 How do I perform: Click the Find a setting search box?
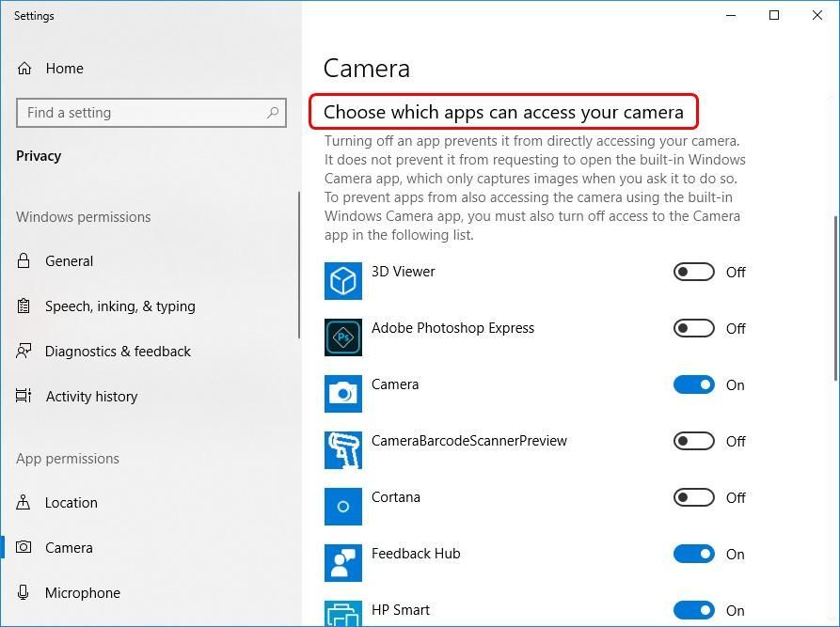click(x=141, y=113)
